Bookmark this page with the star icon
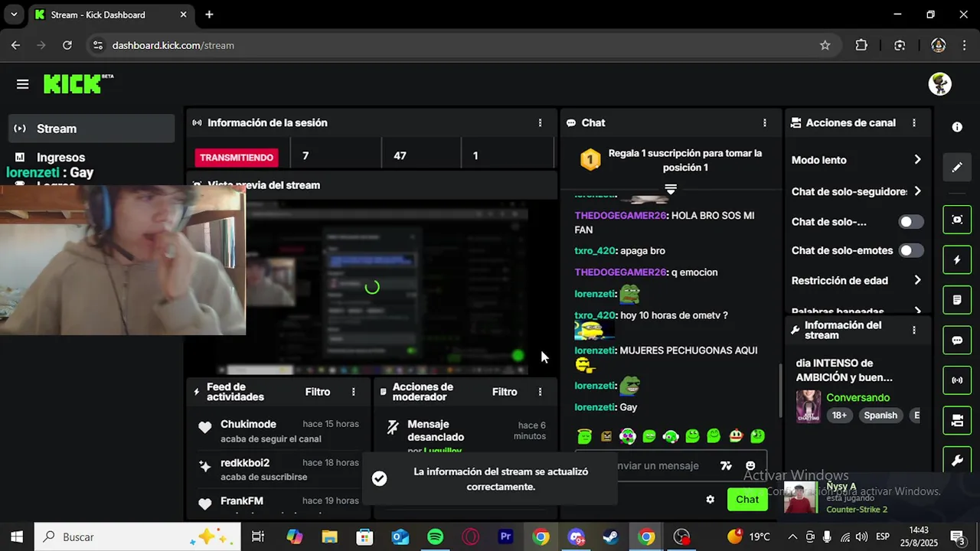Screen dimensions: 980x551 [825, 45]
